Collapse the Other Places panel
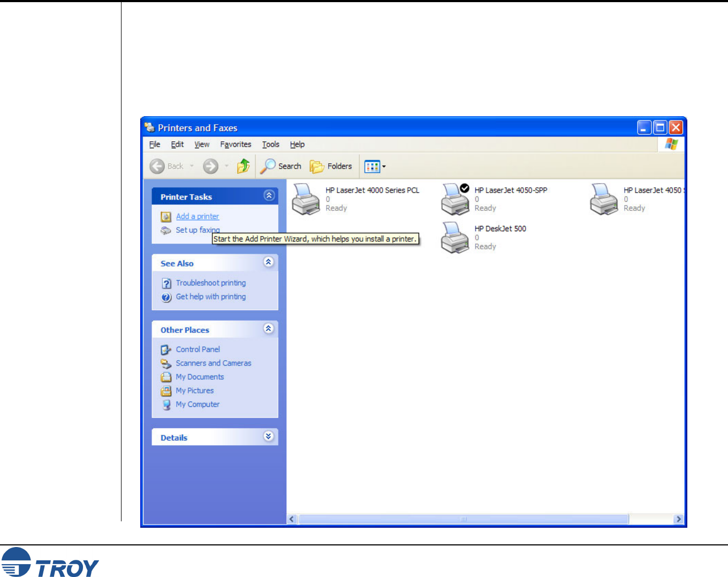The image size is (728, 577). pos(269,329)
